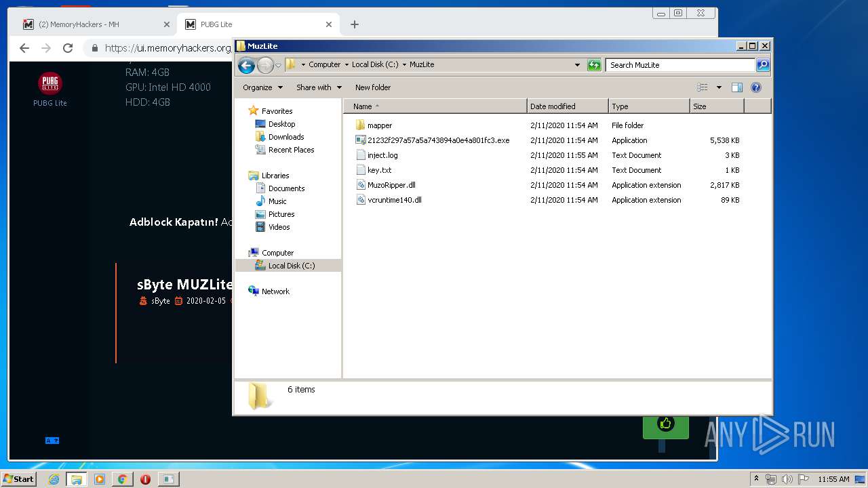This screenshot has height=488, width=868.
Task: Go back in the Explorer window
Action: (246, 65)
